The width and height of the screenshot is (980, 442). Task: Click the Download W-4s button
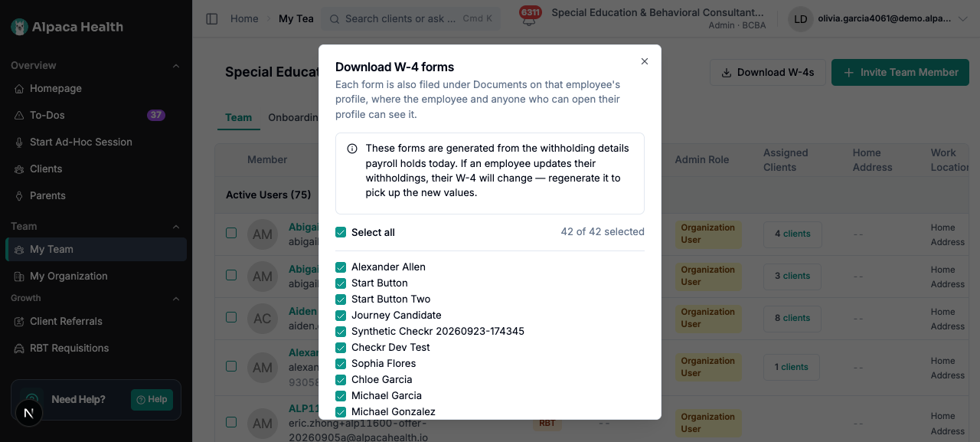pos(767,72)
